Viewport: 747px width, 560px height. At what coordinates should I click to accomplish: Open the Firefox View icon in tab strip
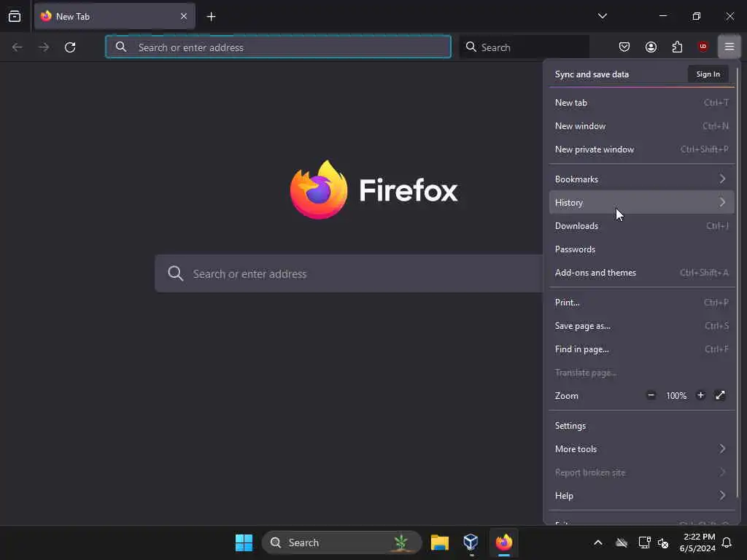[x=15, y=16]
